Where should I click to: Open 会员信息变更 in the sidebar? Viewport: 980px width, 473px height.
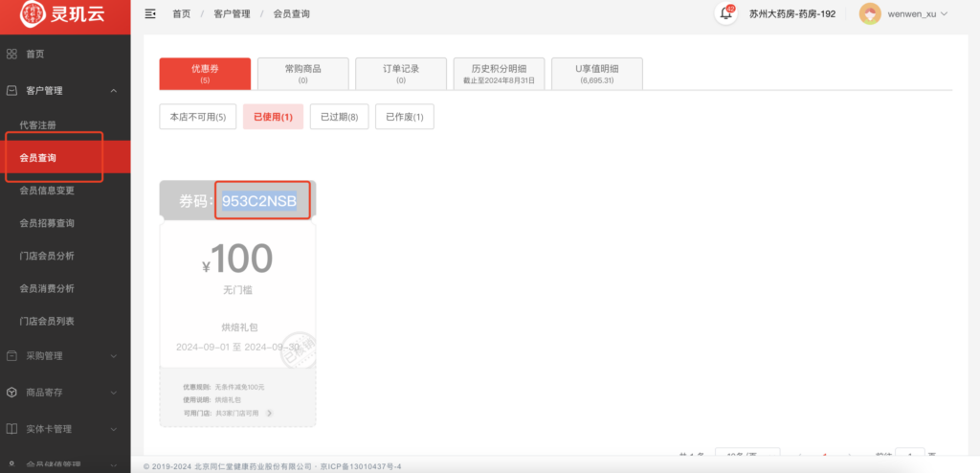[x=60, y=191]
